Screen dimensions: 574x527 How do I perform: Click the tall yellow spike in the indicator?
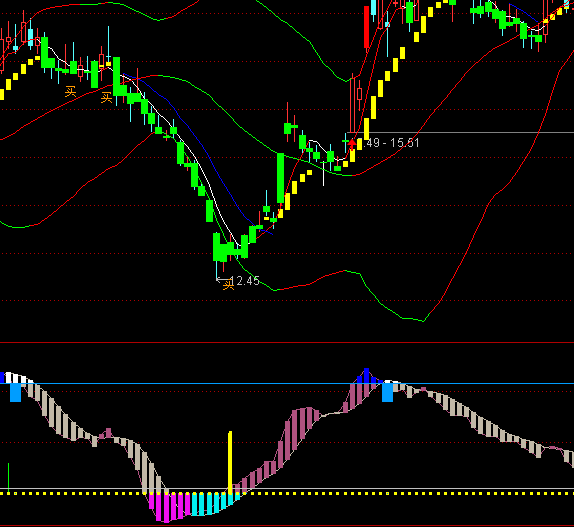coord(230,463)
